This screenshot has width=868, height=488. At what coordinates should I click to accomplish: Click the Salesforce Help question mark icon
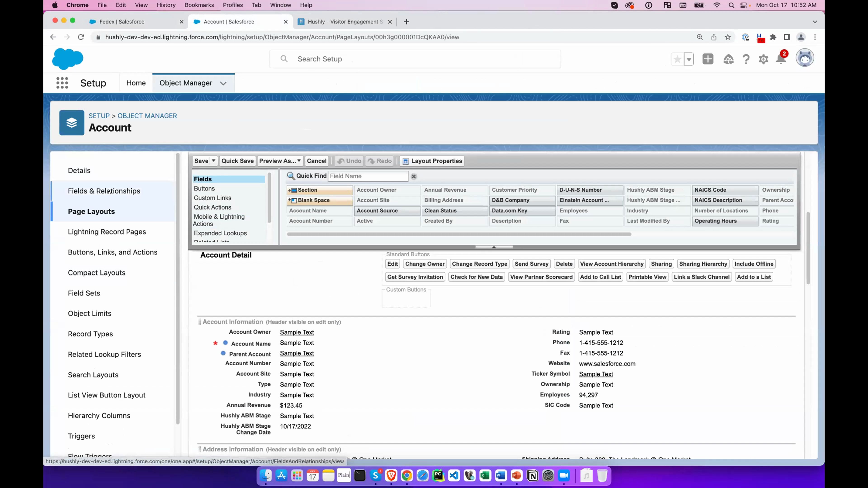[x=746, y=59]
